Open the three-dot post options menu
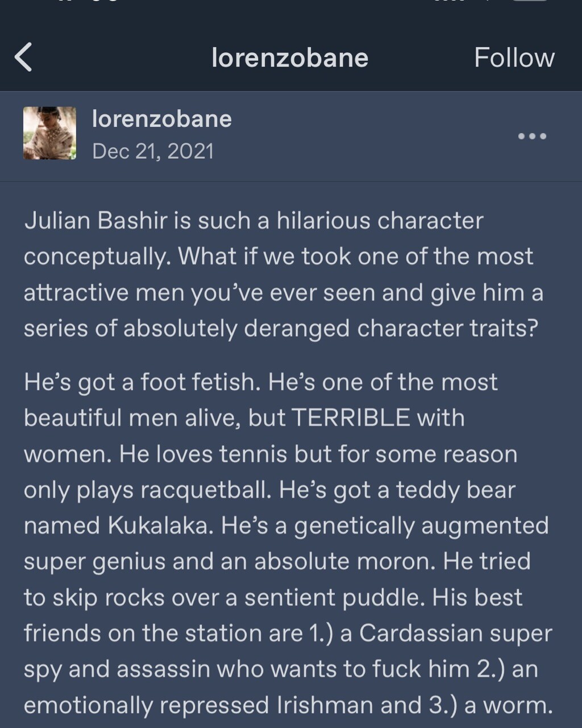 pos(532,136)
